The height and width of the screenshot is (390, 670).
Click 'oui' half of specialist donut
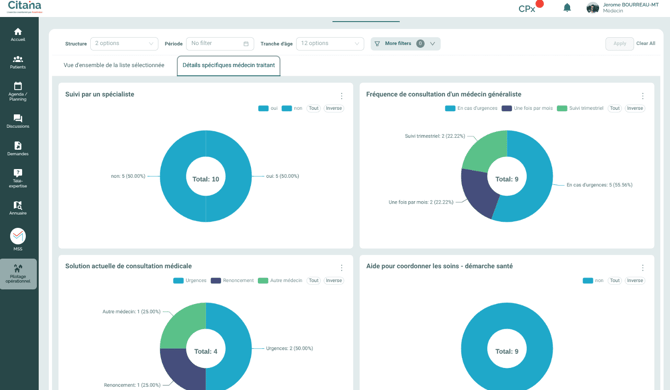click(x=238, y=176)
